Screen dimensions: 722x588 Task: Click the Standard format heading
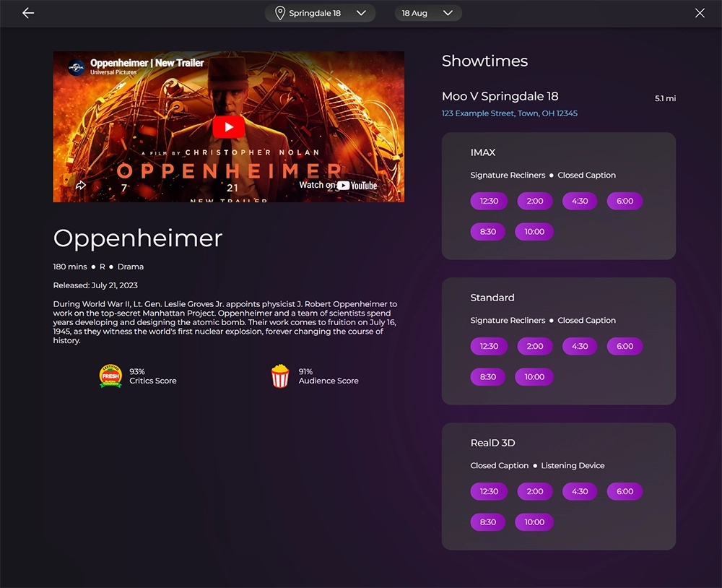pos(492,298)
